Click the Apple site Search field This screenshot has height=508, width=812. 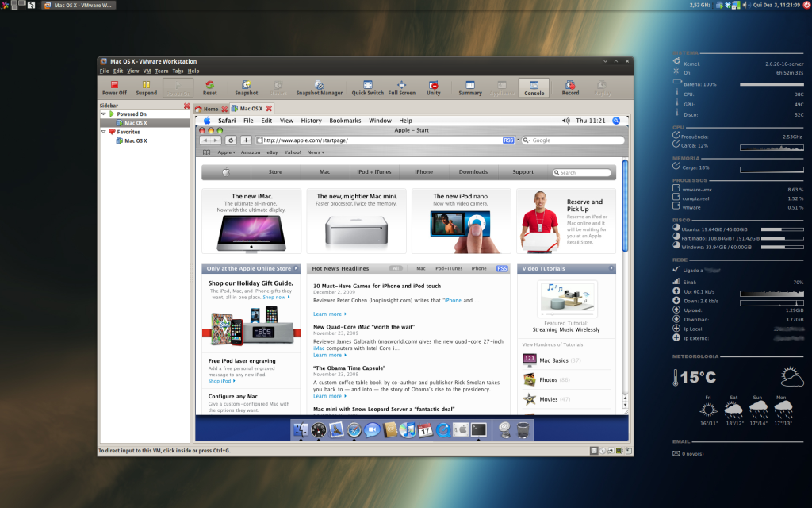581,172
